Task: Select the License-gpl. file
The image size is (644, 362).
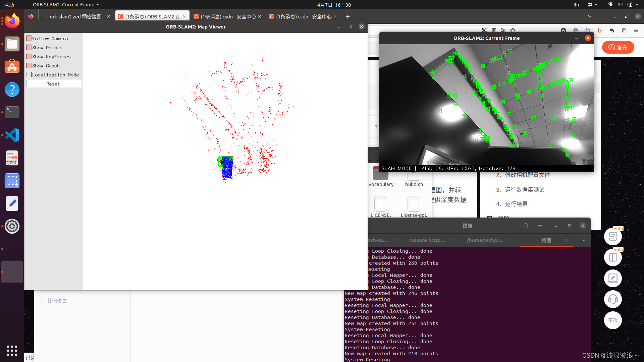Action: tap(414, 207)
